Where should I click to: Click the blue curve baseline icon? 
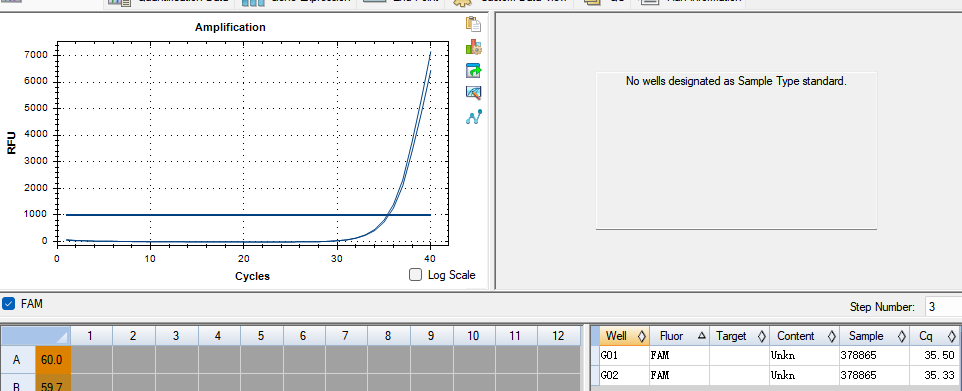[474, 117]
